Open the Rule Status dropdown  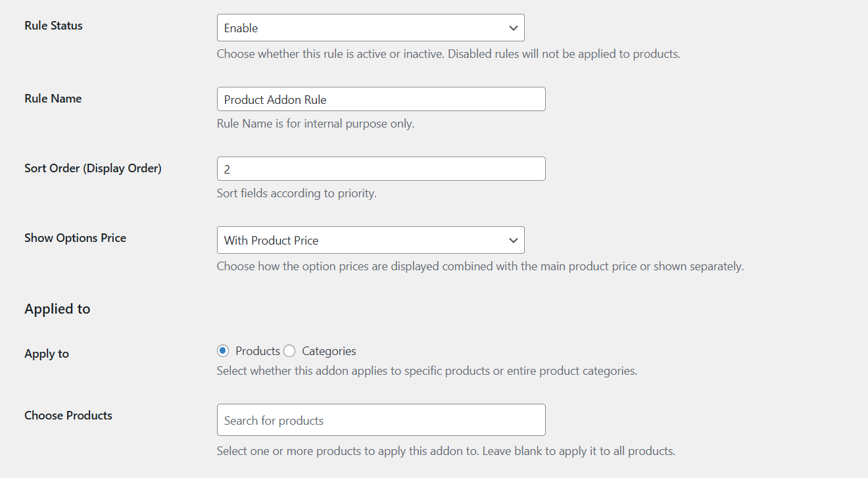(x=370, y=28)
